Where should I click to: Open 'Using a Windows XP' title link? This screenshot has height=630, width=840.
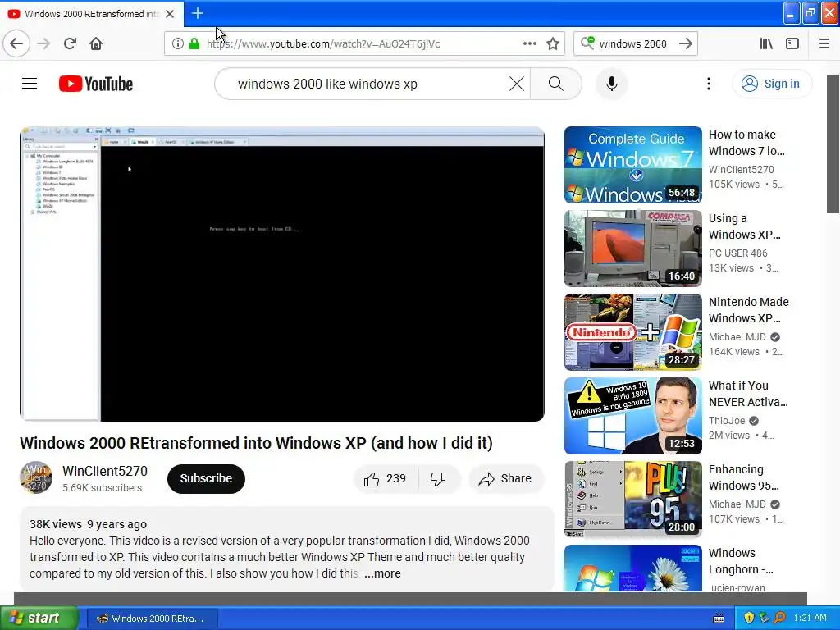pyautogui.click(x=745, y=226)
